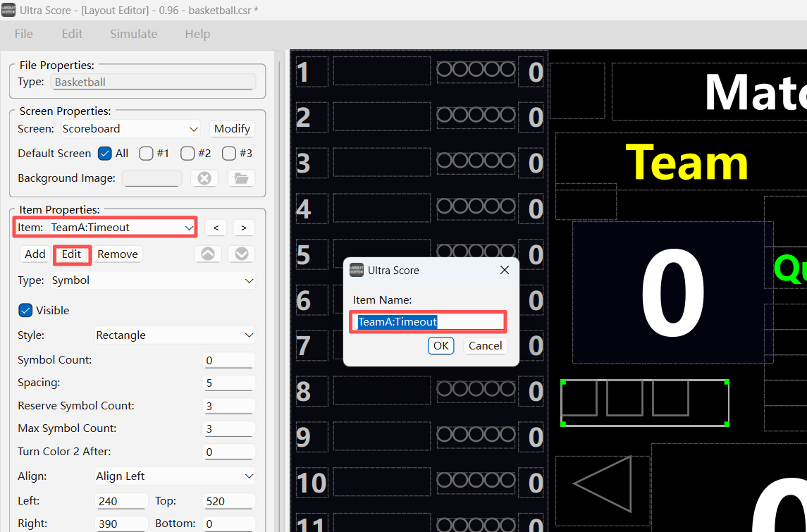Click the Edit item button
The image size is (807, 532).
point(72,254)
